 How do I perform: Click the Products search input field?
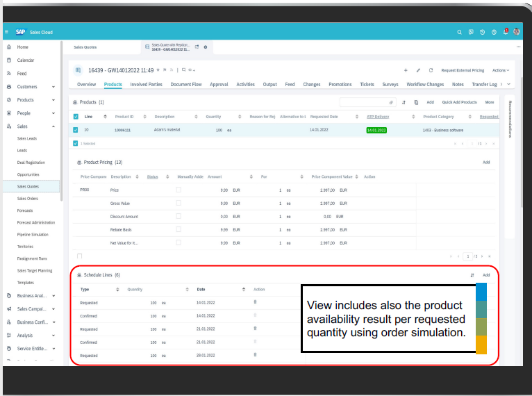coord(367,102)
